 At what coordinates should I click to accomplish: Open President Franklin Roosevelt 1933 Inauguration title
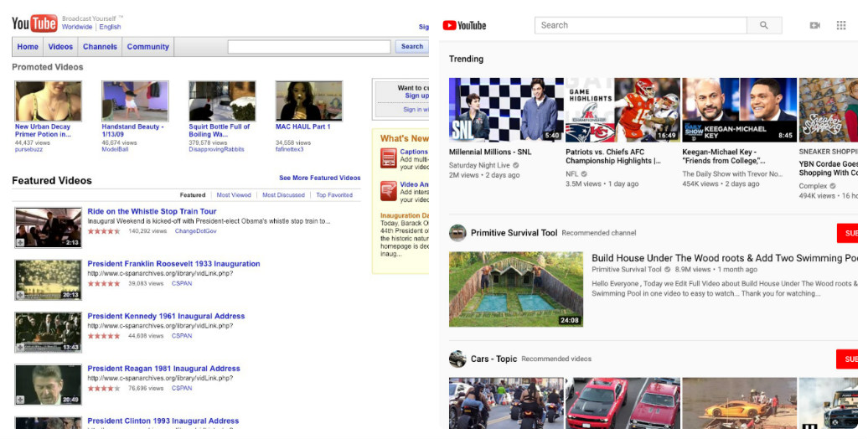173,264
